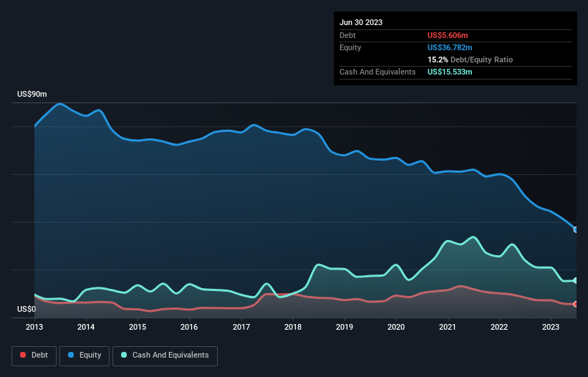588x377 pixels.
Task: Click the 2022 x-axis label
Action: [499, 327]
